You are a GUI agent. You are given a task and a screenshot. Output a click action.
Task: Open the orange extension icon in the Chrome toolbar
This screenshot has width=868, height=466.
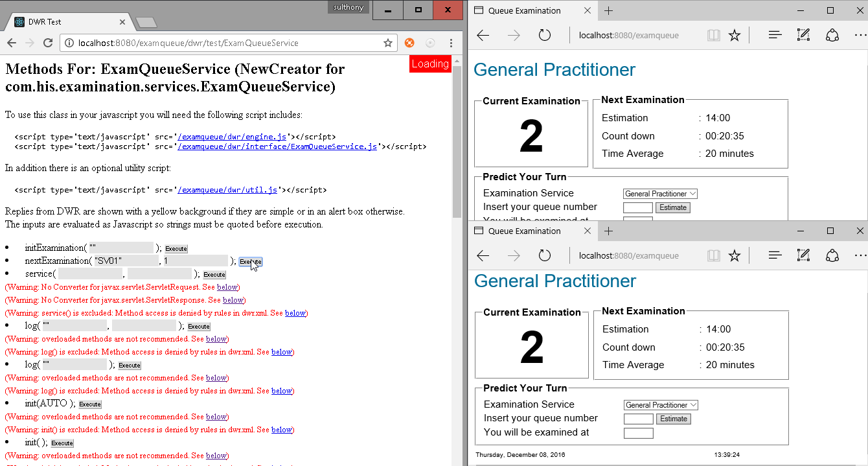(409, 43)
